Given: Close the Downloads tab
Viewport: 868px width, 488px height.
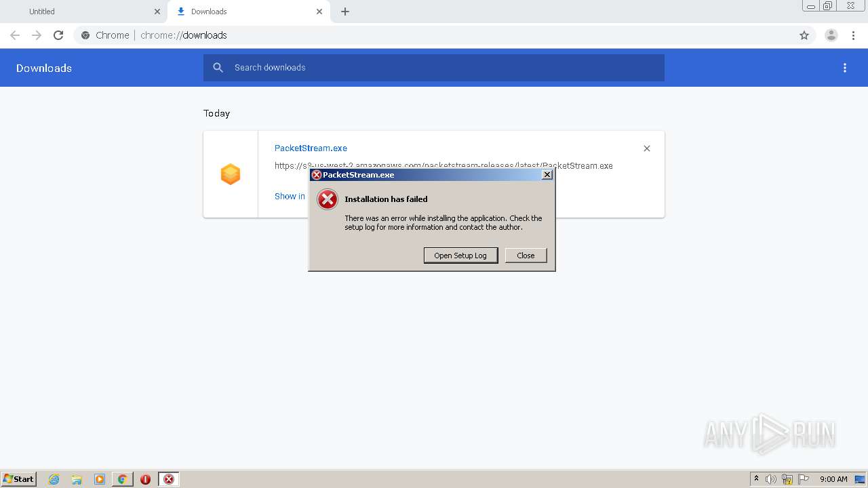Looking at the screenshot, I should [319, 12].
